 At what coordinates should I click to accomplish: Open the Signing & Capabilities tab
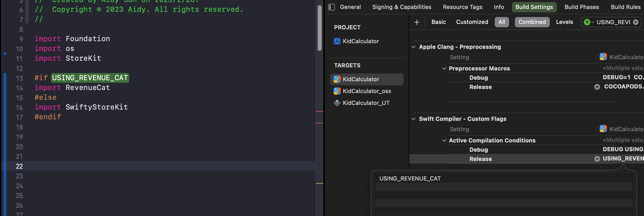(402, 7)
